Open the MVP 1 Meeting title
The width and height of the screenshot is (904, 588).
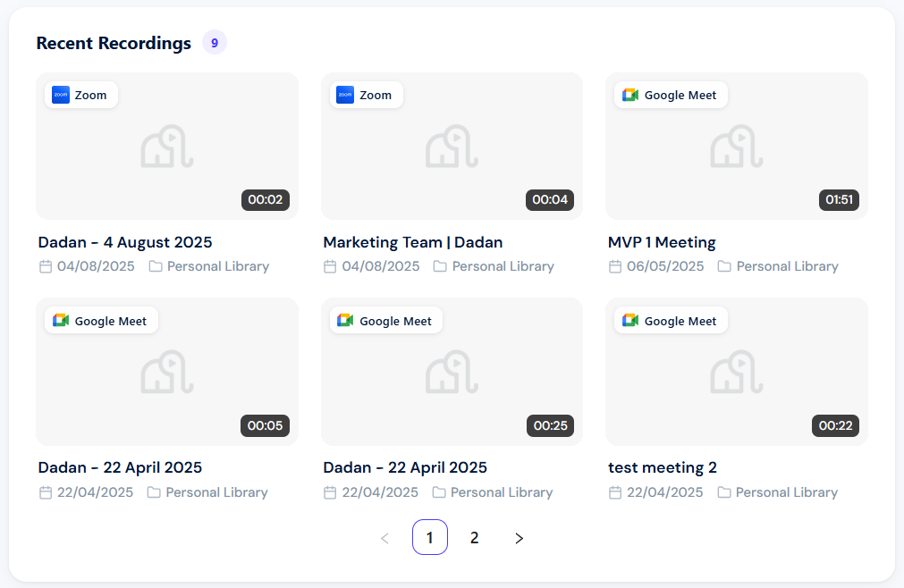662,242
